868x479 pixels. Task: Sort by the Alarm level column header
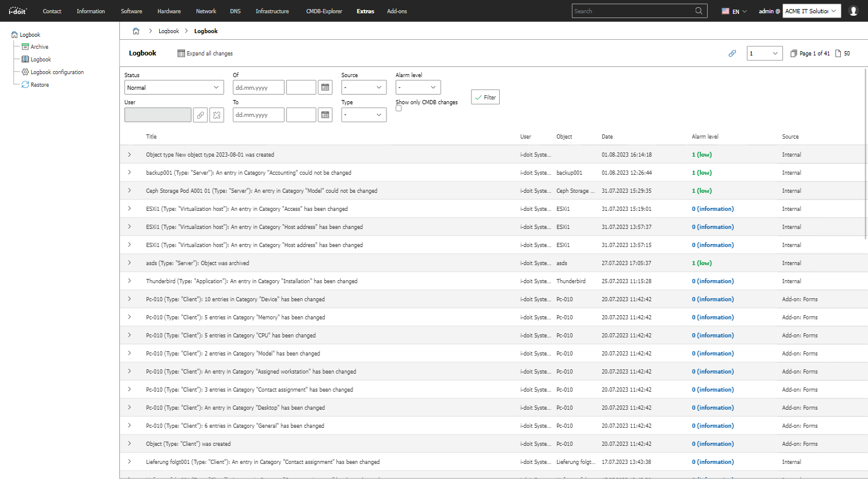tap(705, 137)
